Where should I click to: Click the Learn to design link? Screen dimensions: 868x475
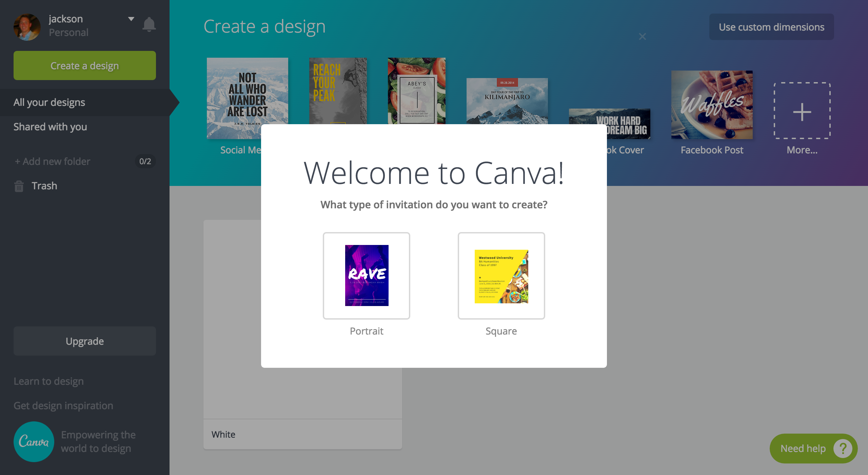pos(48,380)
